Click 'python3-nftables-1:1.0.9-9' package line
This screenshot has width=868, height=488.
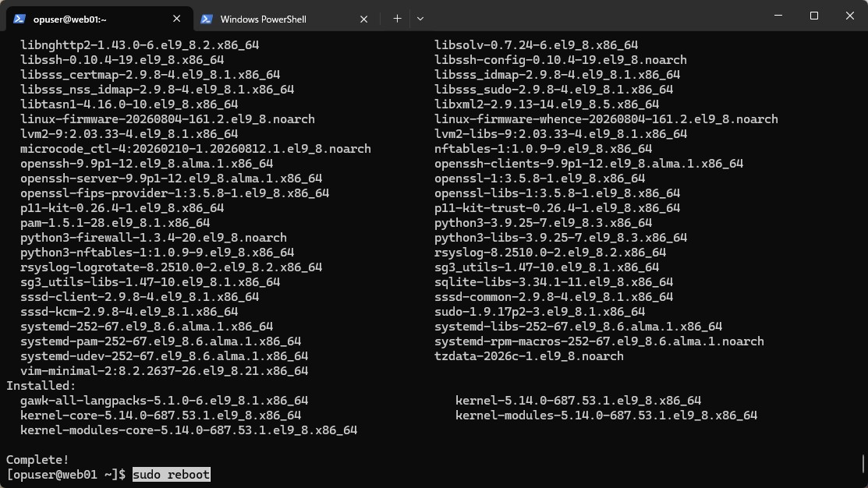(158, 252)
